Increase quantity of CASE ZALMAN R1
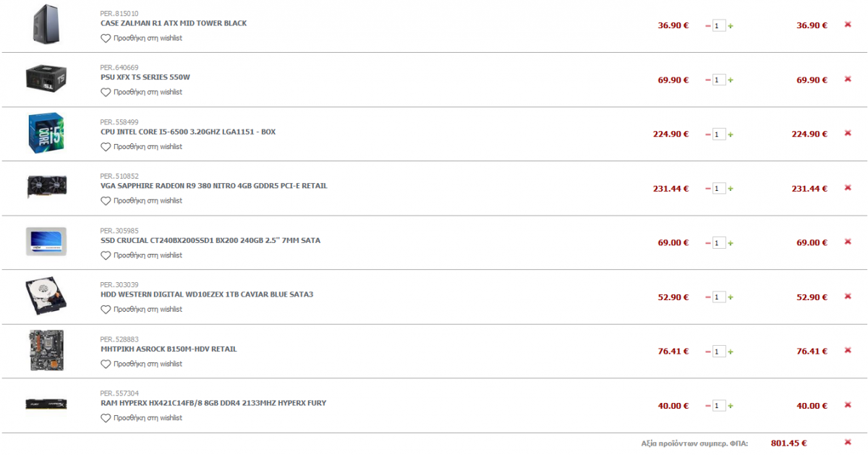The image size is (868, 455). (x=731, y=26)
